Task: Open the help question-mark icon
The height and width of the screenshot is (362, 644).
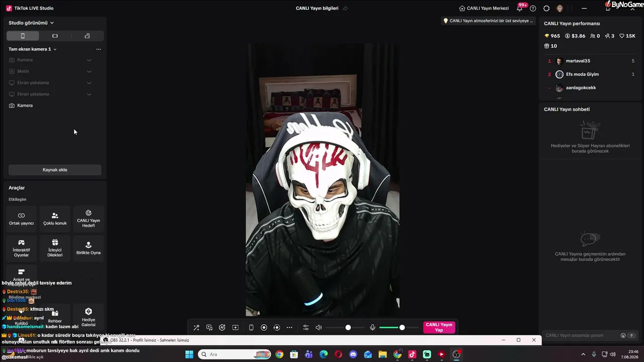Action: [533, 8]
